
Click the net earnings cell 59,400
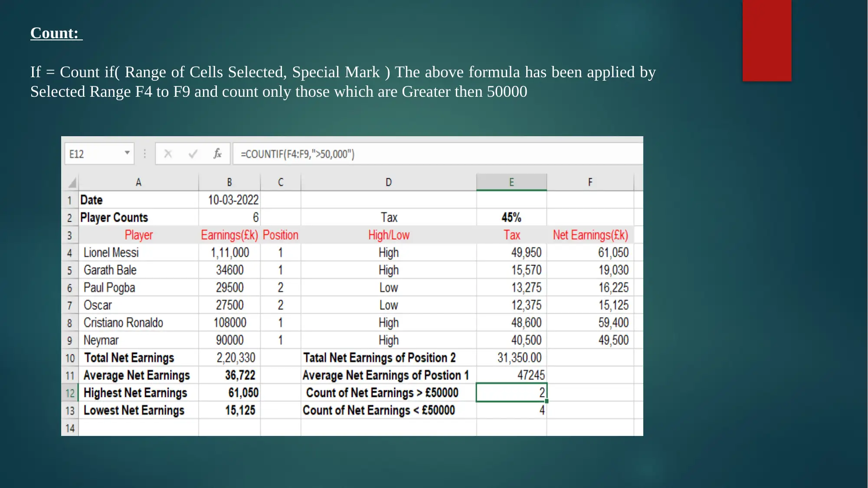coord(590,323)
